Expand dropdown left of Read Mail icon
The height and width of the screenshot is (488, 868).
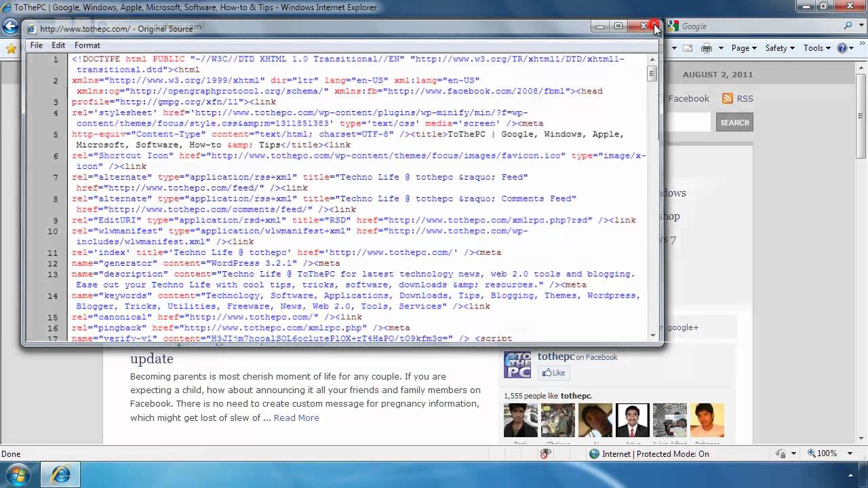tap(673, 48)
